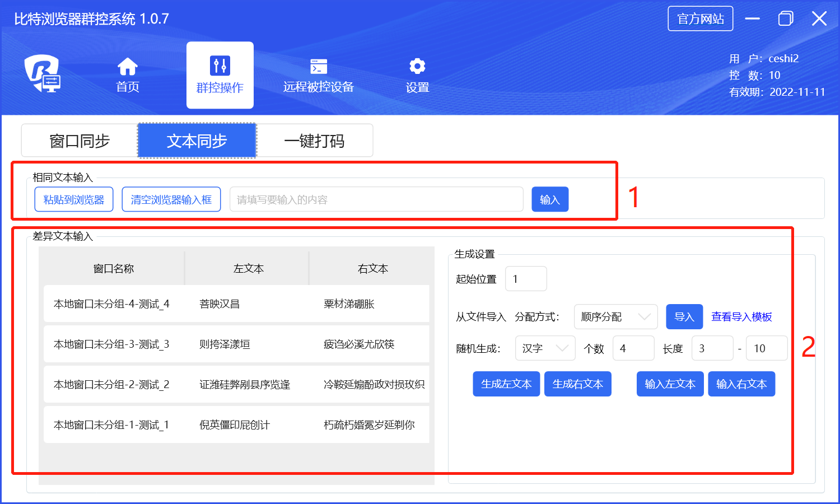
Task: Click the 生成左文本 button
Action: point(506,384)
